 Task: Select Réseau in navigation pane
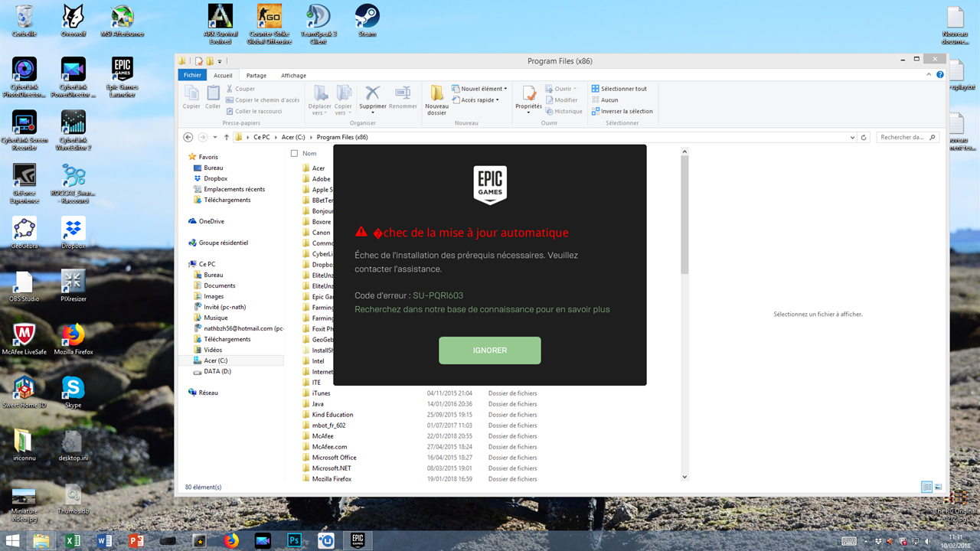208,393
